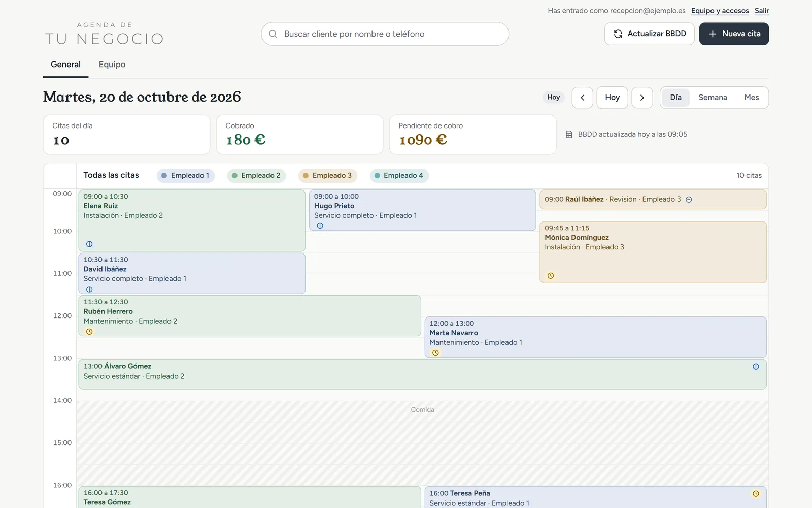This screenshot has height=508, width=812.
Task: Click status icon on David Ibáñez appointment
Action: click(x=89, y=290)
